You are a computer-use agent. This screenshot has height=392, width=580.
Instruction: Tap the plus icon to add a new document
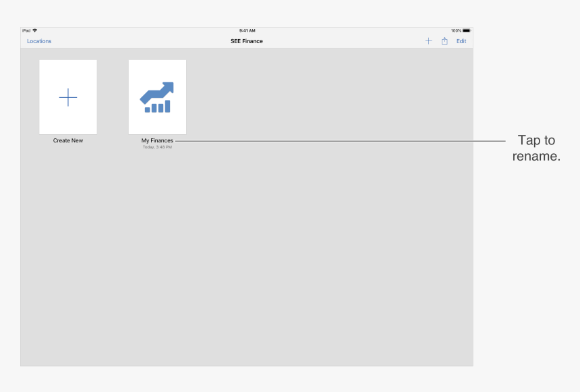point(428,41)
